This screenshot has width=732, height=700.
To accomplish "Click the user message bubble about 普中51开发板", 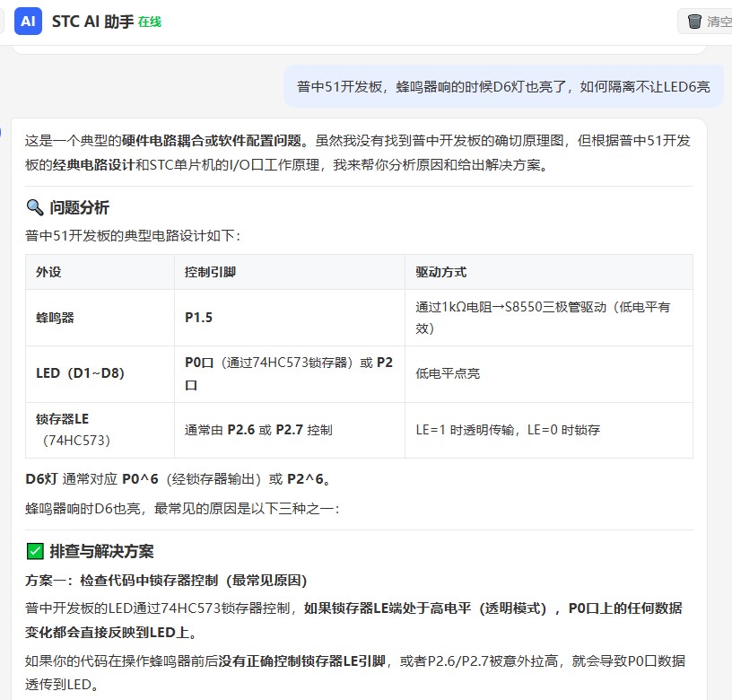I will coord(503,86).
